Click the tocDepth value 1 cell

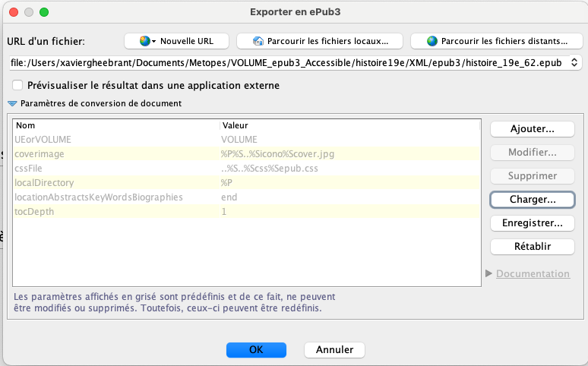pyautogui.click(x=349, y=212)
